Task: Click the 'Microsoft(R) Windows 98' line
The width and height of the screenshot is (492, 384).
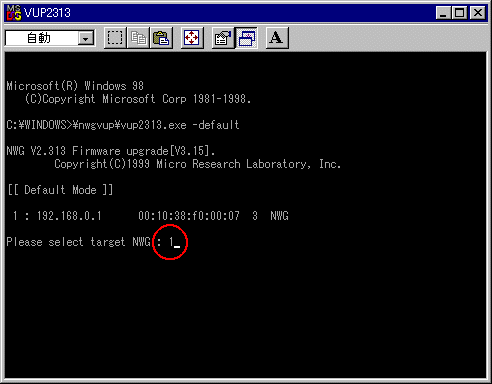Action: [x=75, y=86]
